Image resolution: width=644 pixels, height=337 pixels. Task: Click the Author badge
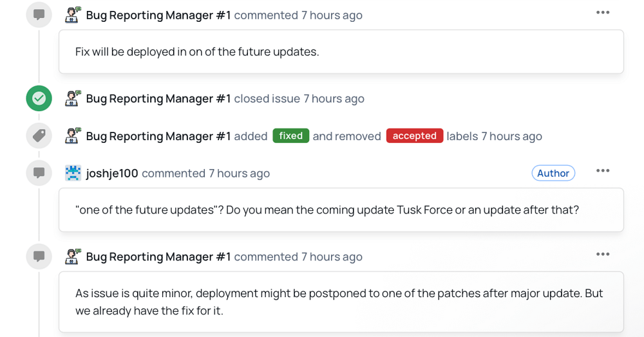(x=553, y=173)
